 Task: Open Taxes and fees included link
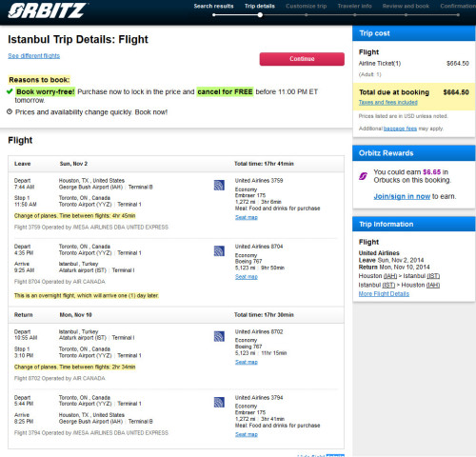(387, 102)
